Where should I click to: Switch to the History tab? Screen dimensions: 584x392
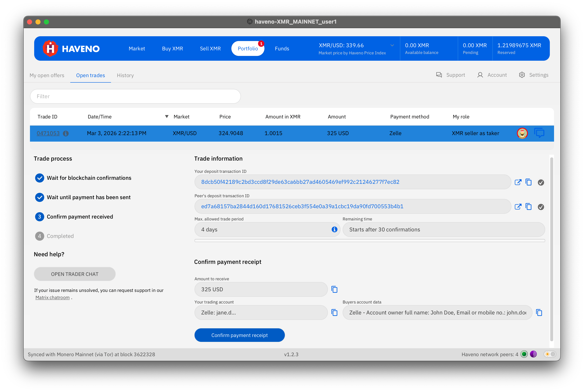(125, 75)
